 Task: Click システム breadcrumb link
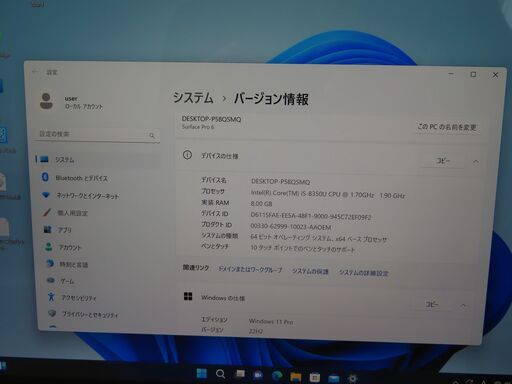pos(193,98)
